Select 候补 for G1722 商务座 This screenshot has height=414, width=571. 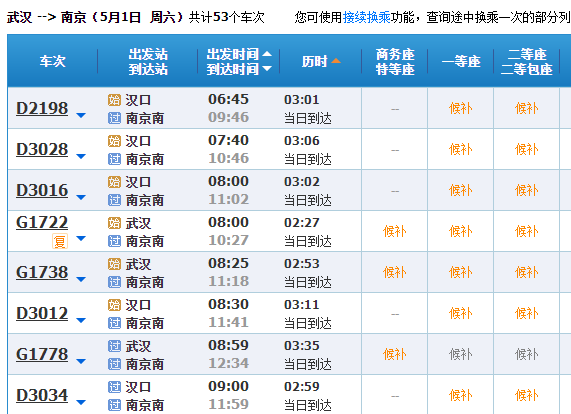394,231
